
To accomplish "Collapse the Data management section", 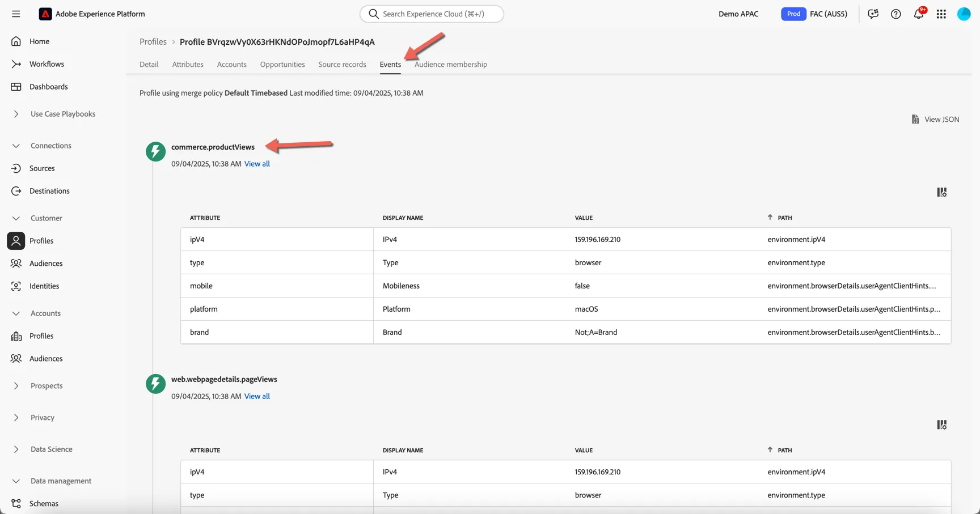I will (x=16, y=481).
